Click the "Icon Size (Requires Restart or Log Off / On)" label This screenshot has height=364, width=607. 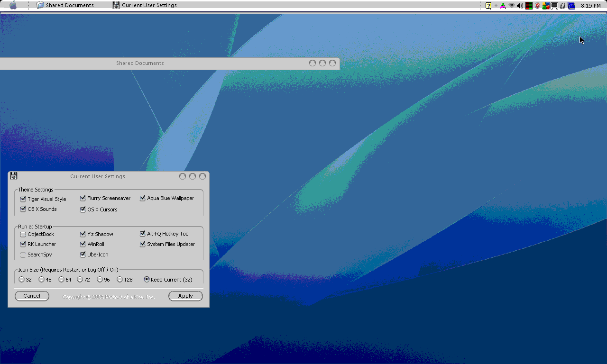click(68, 270)
